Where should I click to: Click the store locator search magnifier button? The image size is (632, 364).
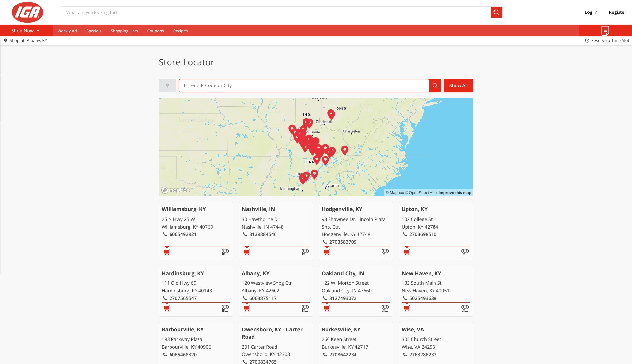tap(435, 85)
